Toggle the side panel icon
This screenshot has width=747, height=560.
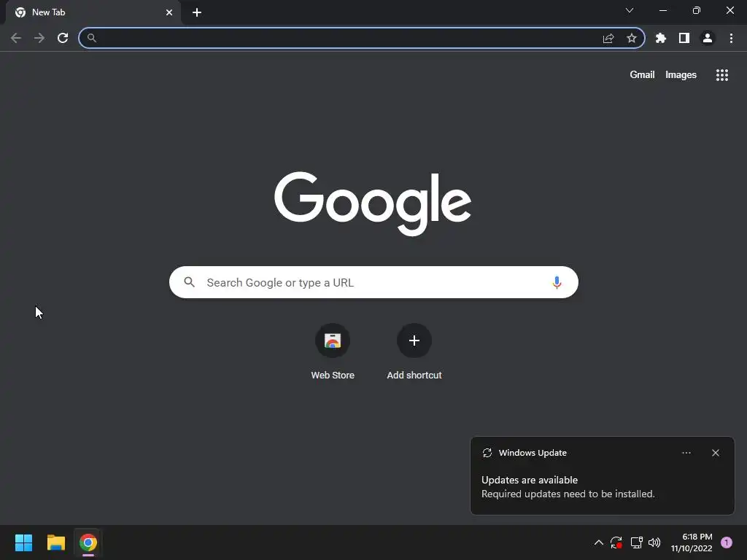pyautogui.click(x=684, y=38)
